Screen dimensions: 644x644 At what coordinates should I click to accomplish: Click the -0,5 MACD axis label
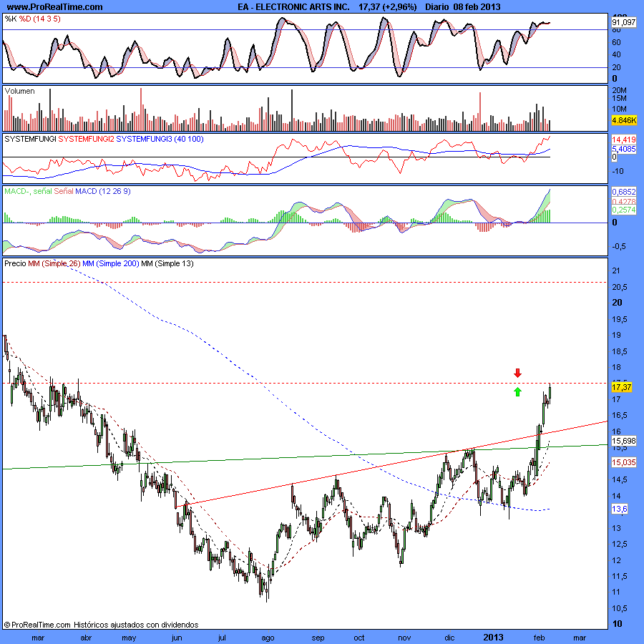[x=619, y=246]
